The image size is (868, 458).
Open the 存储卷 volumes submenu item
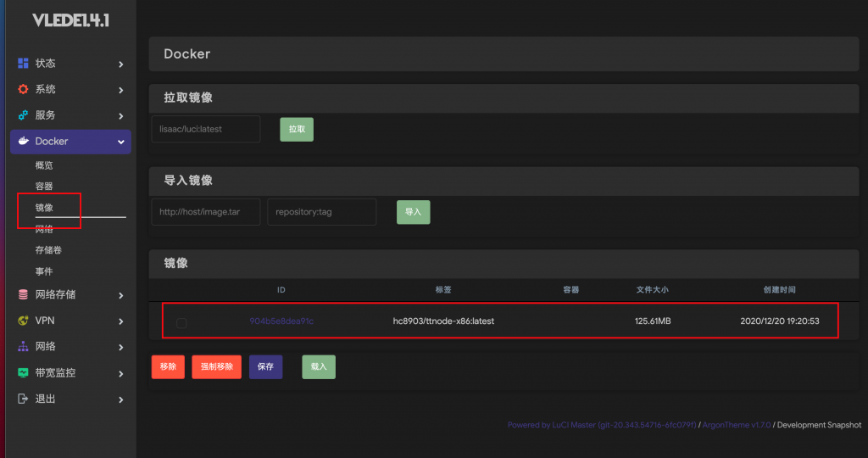pyautogui.click(x=48, y=250)
